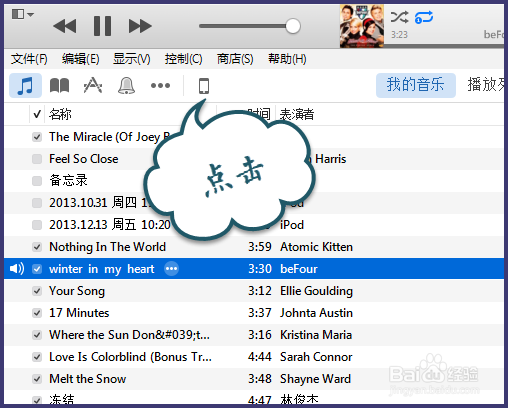
Task: Uncheck The Miracle (Of Joey R...) song
Action: click(37, 137)
